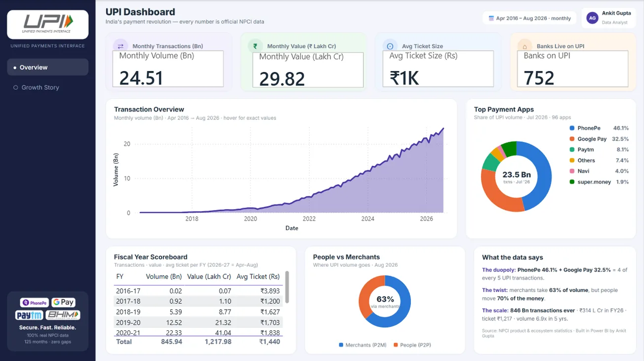Click the pink Navi legend color square
This screenshot has width=644, height=361.
(572, 171)
